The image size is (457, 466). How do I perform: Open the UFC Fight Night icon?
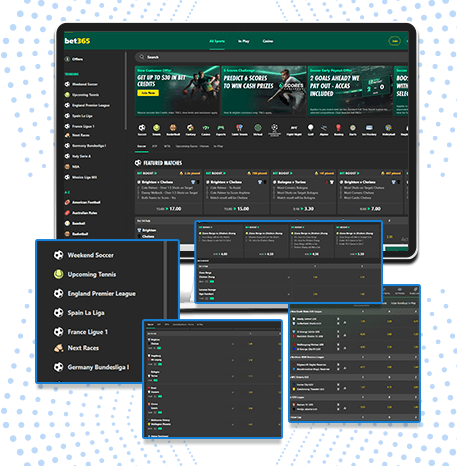click(294, 128)
